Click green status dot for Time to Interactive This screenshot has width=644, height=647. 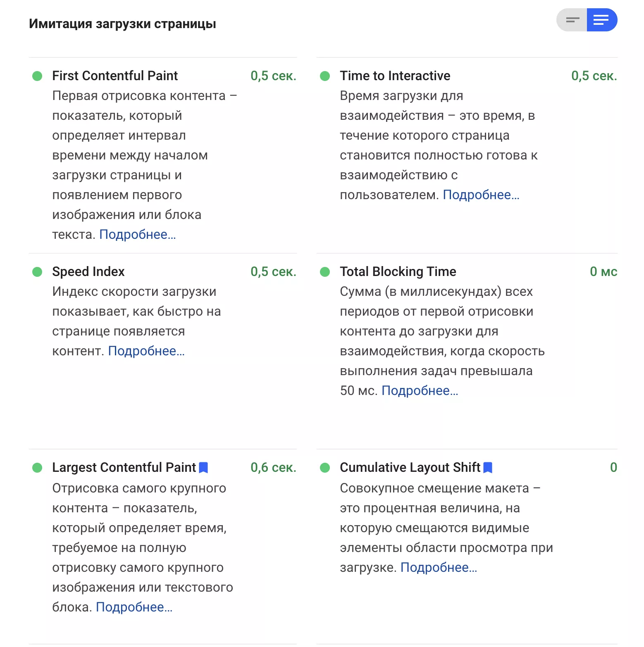[325, 76]
